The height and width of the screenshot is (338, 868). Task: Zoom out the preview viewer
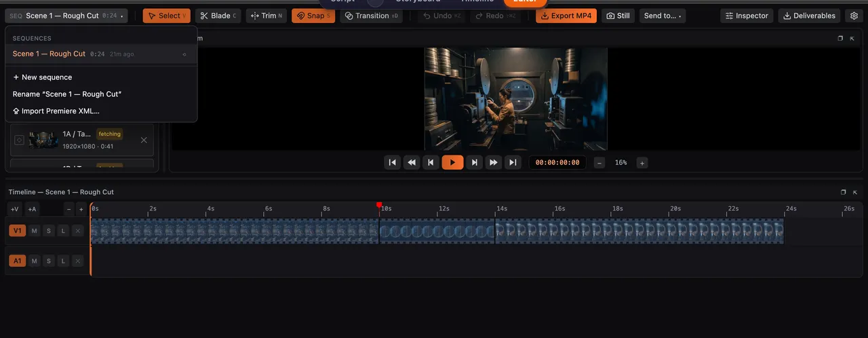(599, 163)
